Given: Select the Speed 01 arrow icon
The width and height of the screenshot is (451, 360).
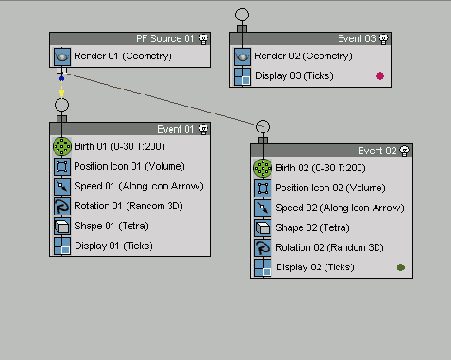Looking at the screenshot, I should pos(62,186).
